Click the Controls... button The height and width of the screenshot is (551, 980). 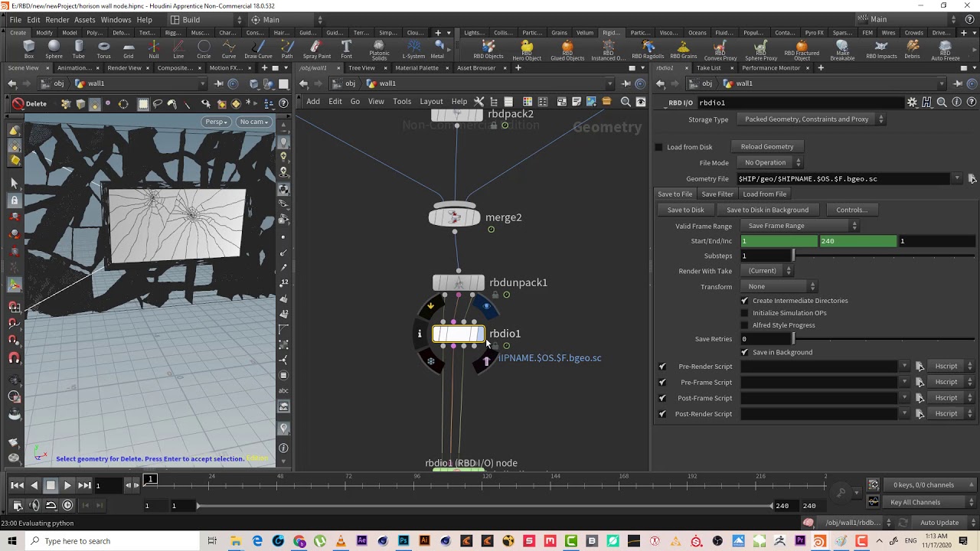click(x=851, y=210)
